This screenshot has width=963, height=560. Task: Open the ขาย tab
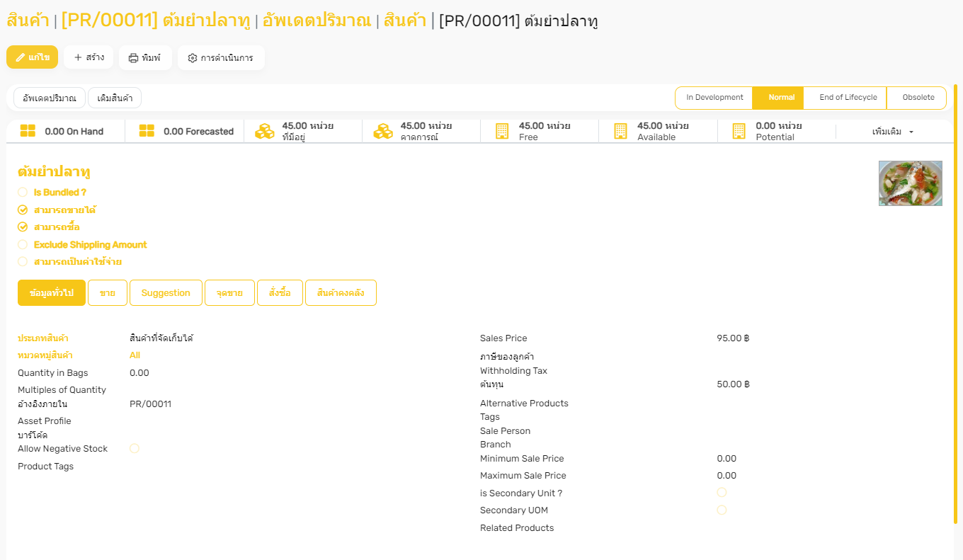[x=108, y=292]
